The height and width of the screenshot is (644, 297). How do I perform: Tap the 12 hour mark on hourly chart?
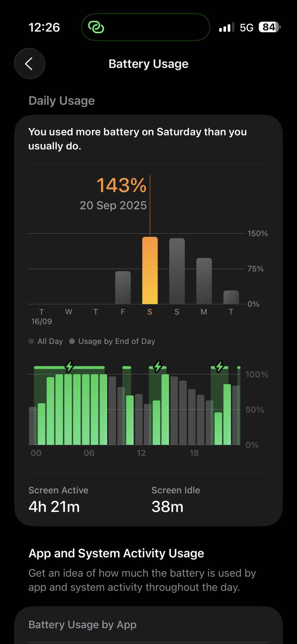click(141, 453)
